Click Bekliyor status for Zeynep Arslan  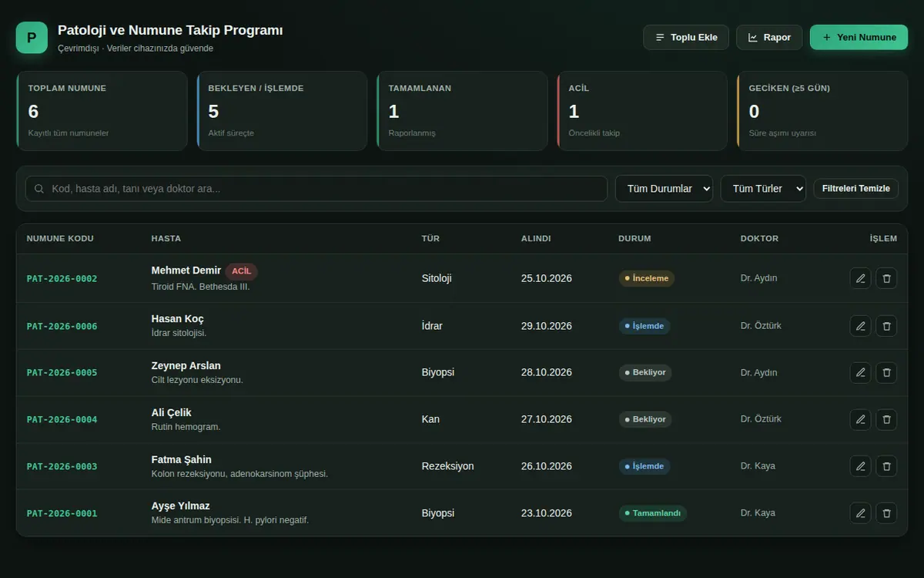click(645, 373)
